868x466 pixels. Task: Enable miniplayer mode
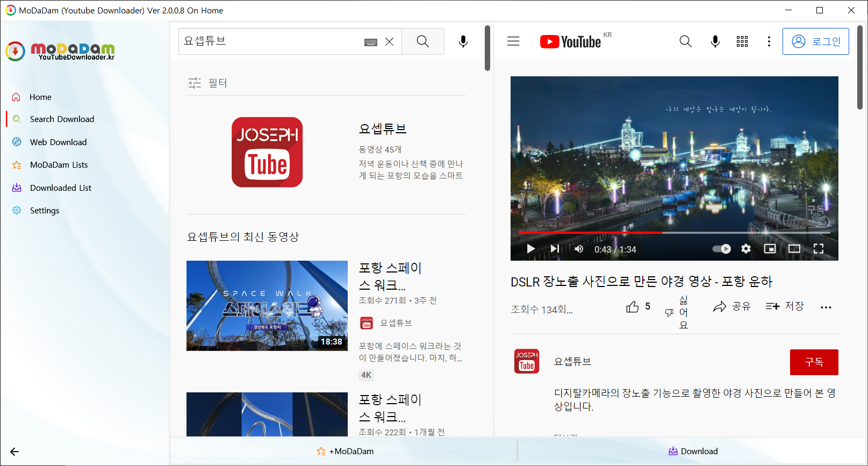click(x=770, y=249)
